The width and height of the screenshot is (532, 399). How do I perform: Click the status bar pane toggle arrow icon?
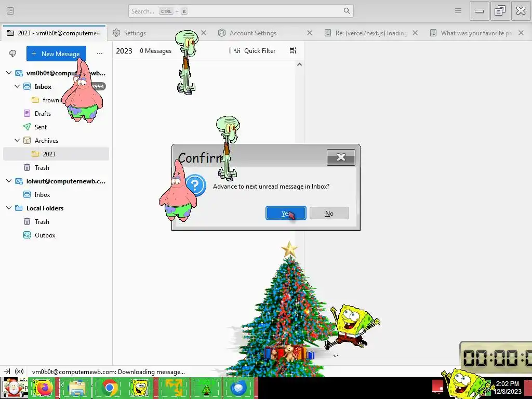click(x=7, y=371)
